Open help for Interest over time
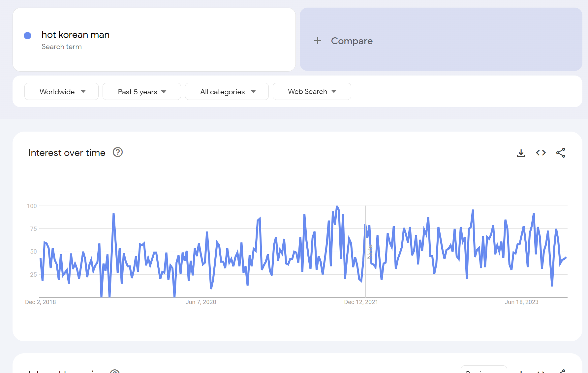 click(118, 152)
